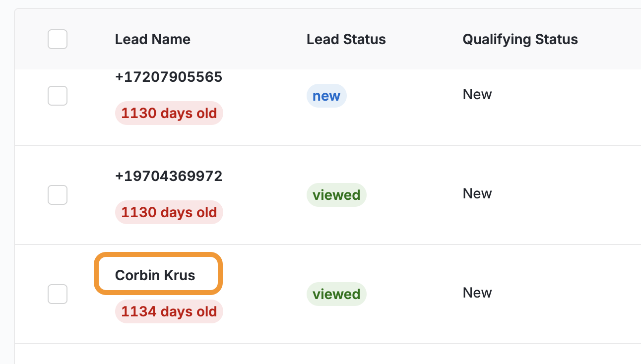This screenshot has height=364, width=641.
Task: Click the 'viewed' status badge for Corbin Krus
Action: pyautogui.click(x=336, y=294)
